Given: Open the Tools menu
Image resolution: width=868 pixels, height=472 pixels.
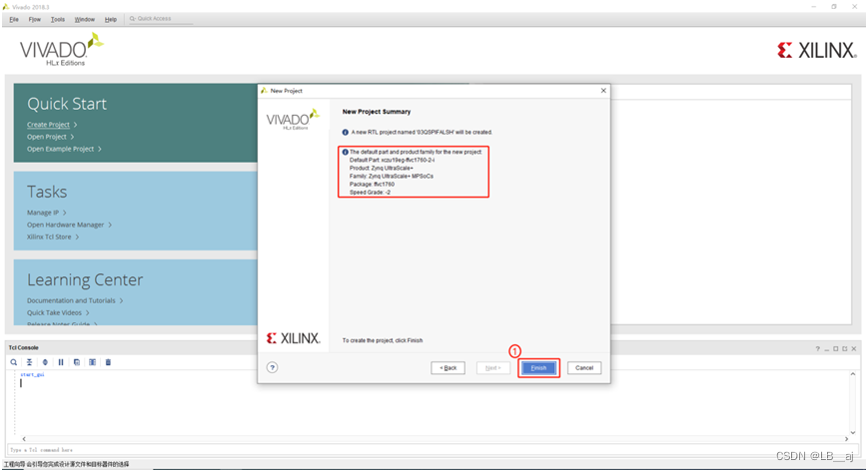Looking at the screenshot, I should [x=58, y=19].
